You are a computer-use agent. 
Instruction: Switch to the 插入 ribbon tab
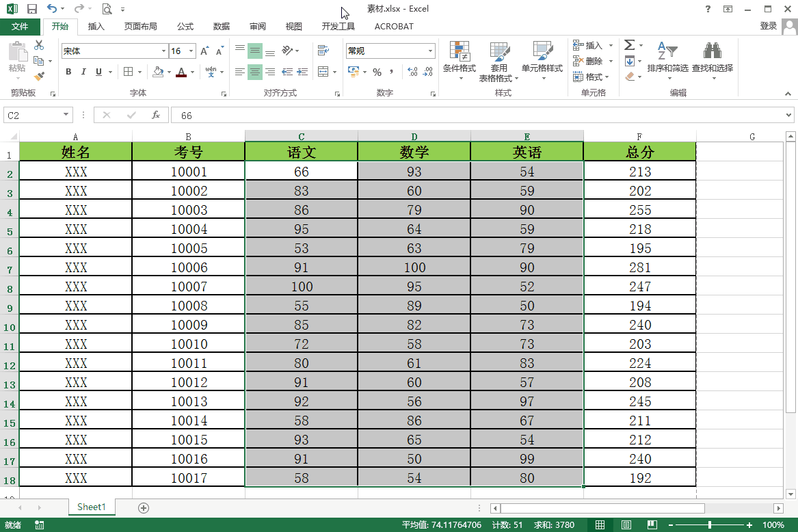(96, 27)
